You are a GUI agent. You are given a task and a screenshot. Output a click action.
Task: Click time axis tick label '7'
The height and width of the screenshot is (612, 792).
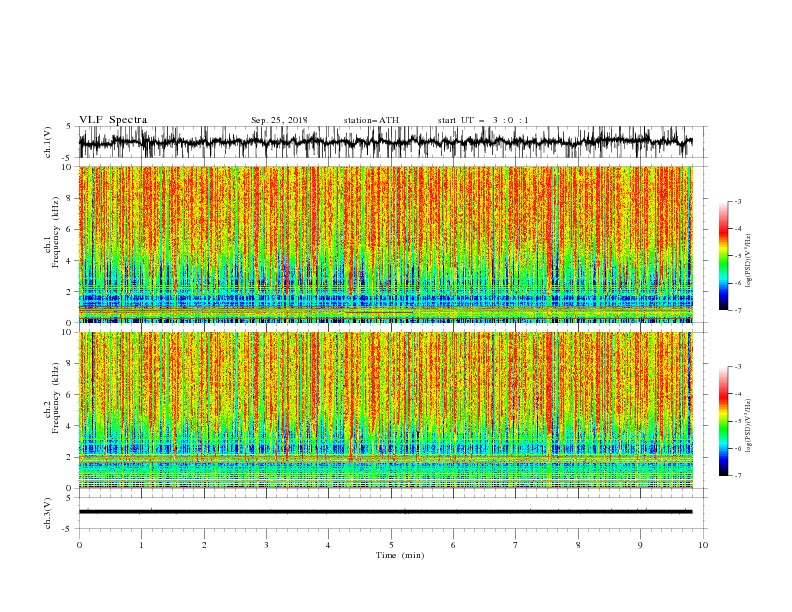pyautogui.click(x=516, y=545)
